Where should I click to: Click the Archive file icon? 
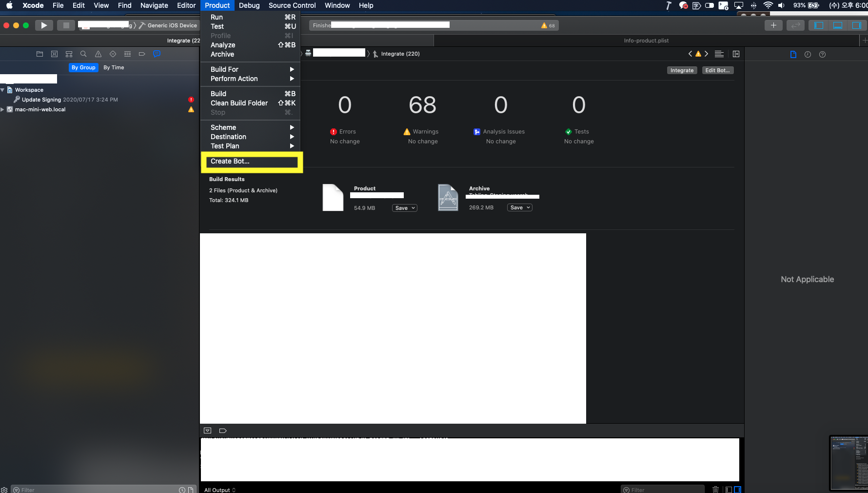pos(448,197)
